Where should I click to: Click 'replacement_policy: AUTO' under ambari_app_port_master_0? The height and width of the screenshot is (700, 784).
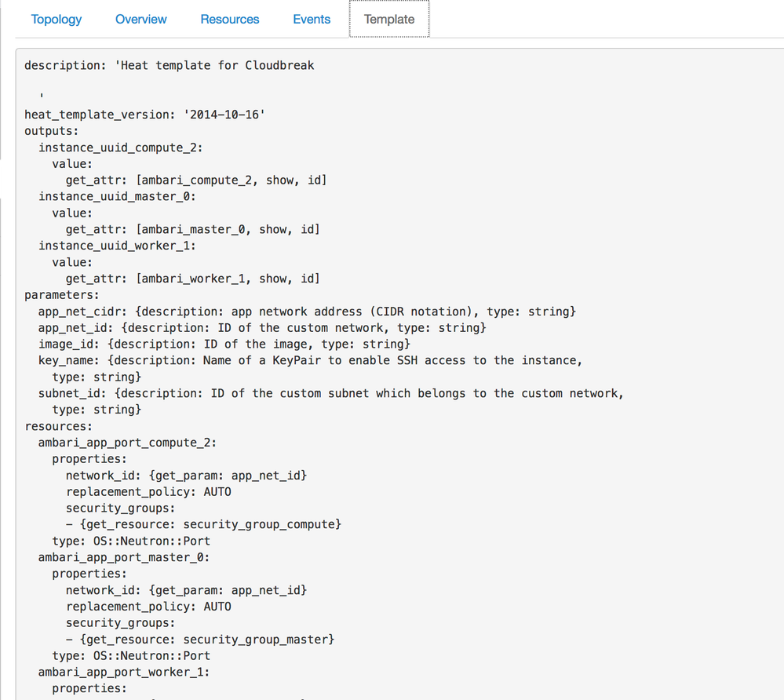pos(148,607)
